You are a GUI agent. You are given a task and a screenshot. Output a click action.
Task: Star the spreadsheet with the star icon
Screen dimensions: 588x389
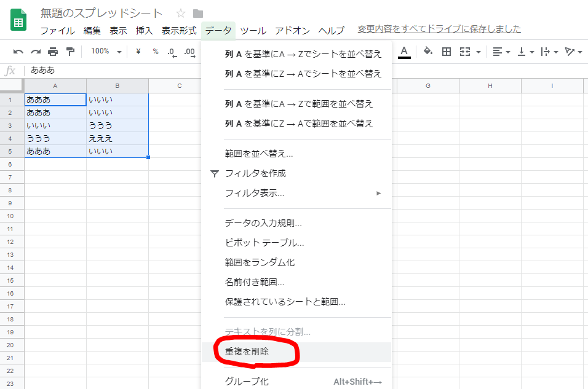coord(181,14)
